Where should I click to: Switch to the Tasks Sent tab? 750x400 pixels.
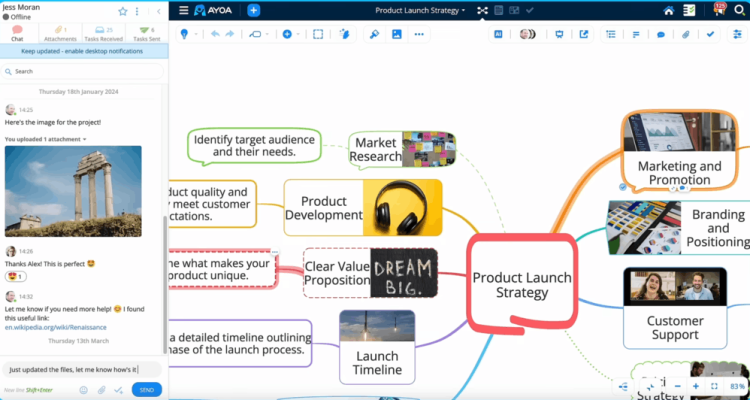point(147,33)
